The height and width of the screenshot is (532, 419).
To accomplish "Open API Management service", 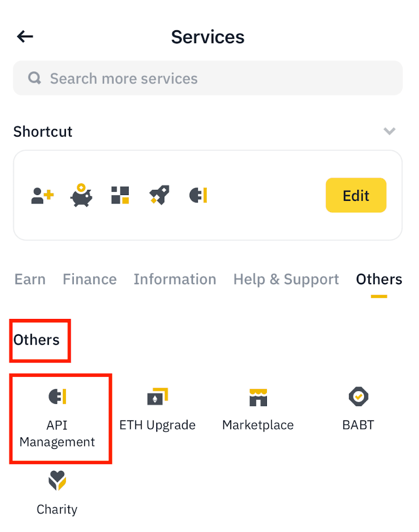I will [57, 418].
